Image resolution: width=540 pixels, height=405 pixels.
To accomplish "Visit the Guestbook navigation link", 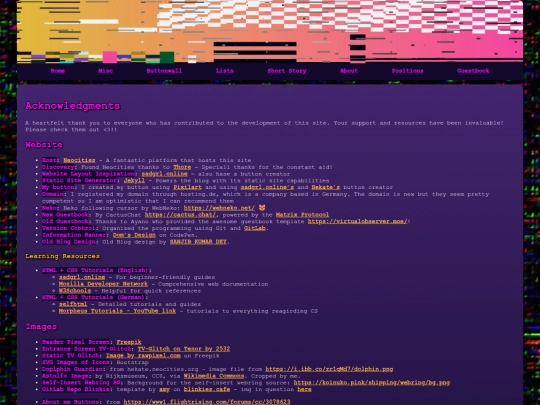I will (x=473, y=71).
